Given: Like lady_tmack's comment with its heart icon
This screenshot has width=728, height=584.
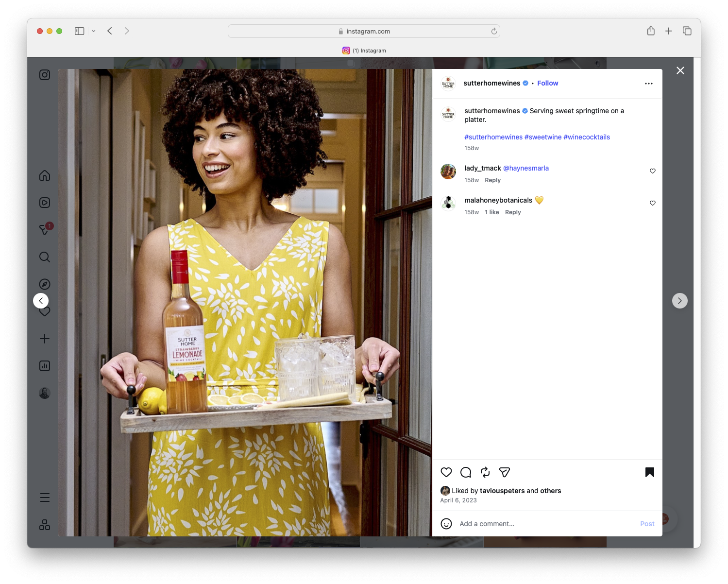Looking at the screenshot, I should [x=652, y=171].
